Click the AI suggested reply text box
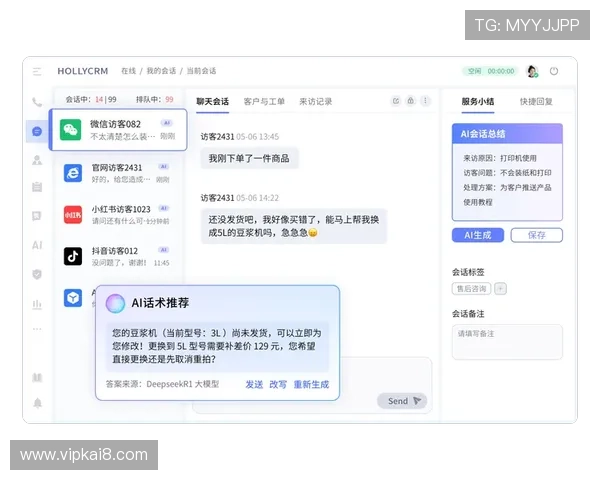Image resolution: width=600 pixels, height=480 pixels. click(x=217, y=346)
